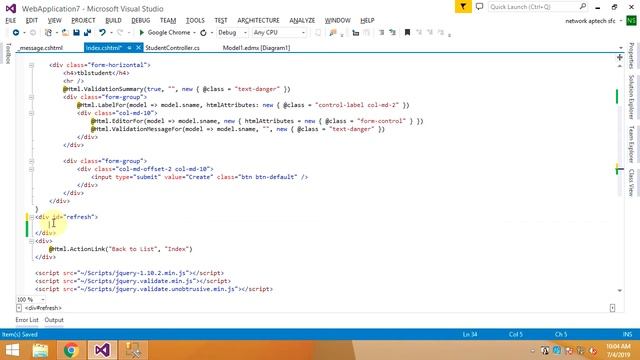Open the Solution Explorer side tab
The image size is (640, 360).
(631, 97)
